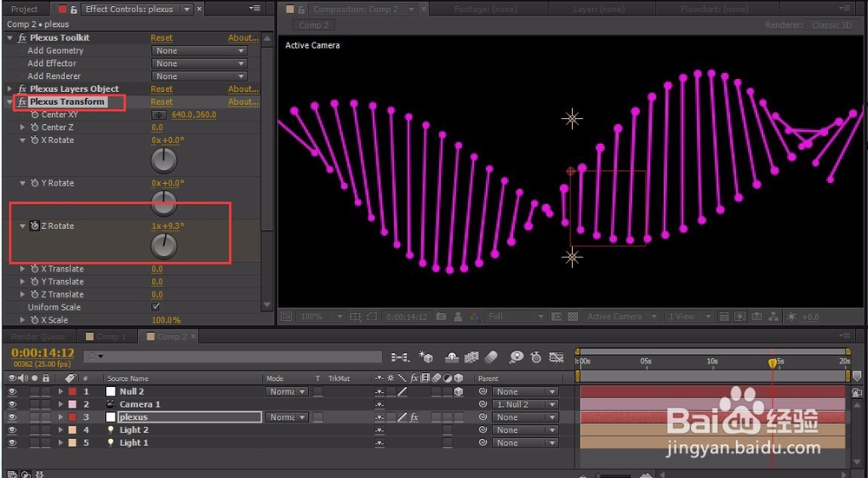Click the Z Rotate value 1x+9.3°
The height and width of the screenshot is (478, 868).
click(x=168, y=226)
